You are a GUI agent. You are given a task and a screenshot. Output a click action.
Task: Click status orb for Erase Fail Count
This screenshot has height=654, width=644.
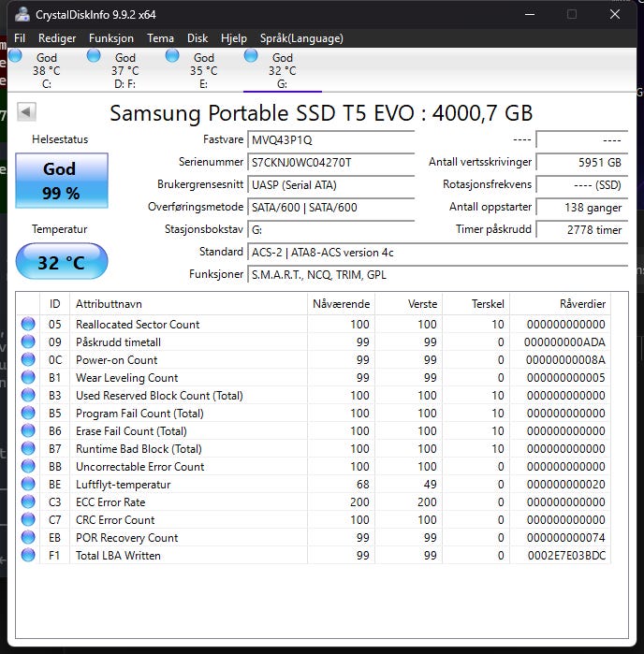(28, 430)
